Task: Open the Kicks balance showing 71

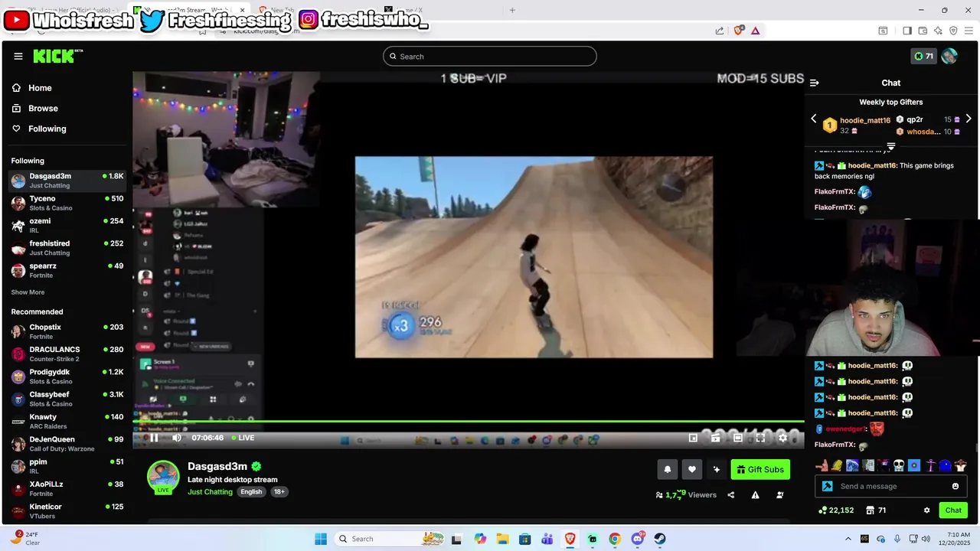Action: [x=923, y=56]
